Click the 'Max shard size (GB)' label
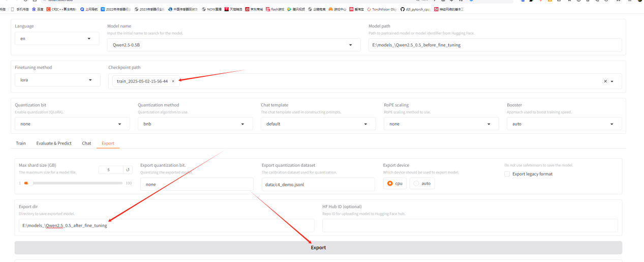 click(38, 165)
